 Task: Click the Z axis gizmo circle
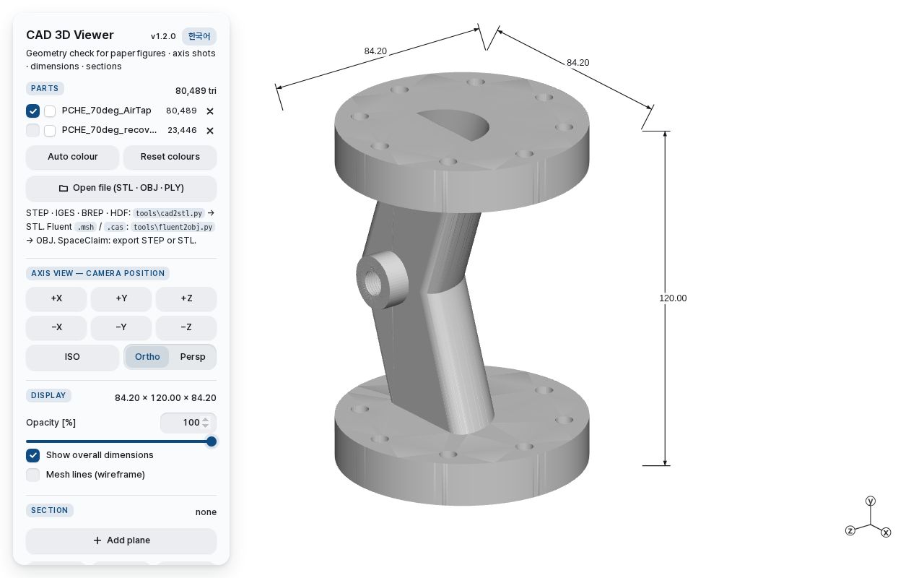click(850, 530)
